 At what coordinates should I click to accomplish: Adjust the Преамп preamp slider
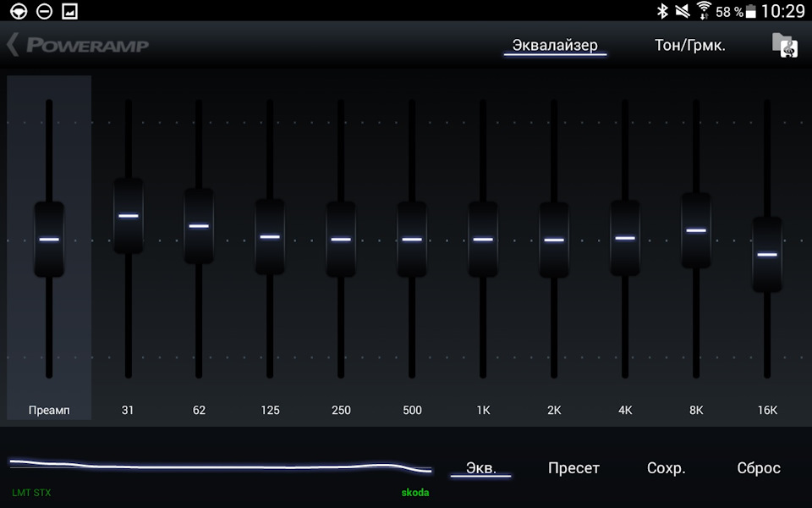[48, 240]
